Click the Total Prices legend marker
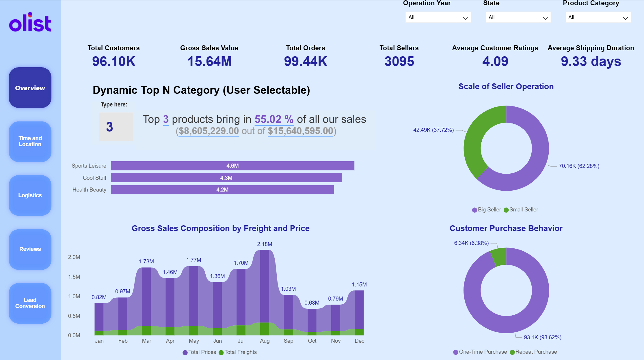Screen dimensions: 644x360 [x=185, y=352]
